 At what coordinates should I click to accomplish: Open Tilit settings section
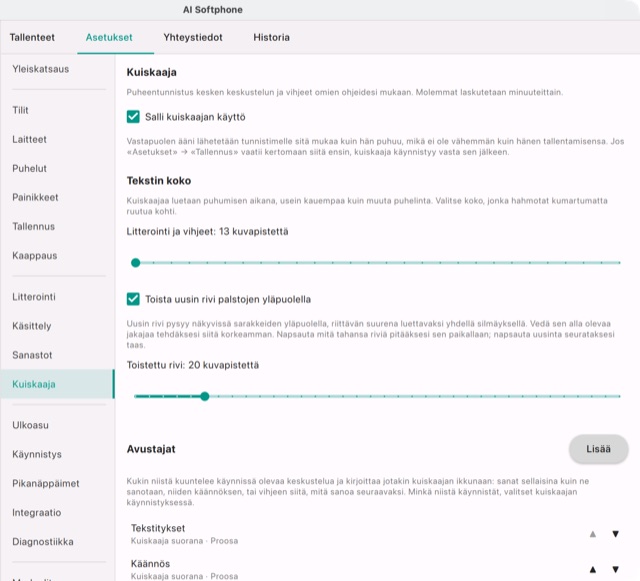click(57, 110)
